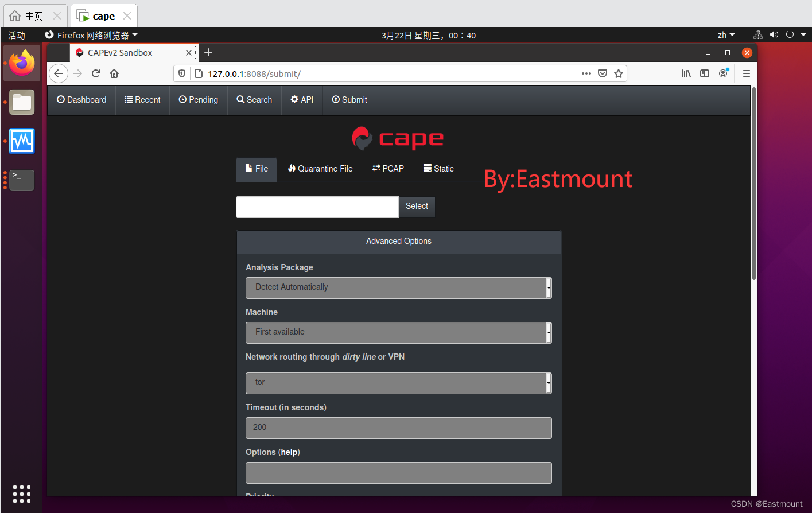The height and width of the screenshot is (513, 812).
Task: Click the cape logo
Action: [398, 138]
